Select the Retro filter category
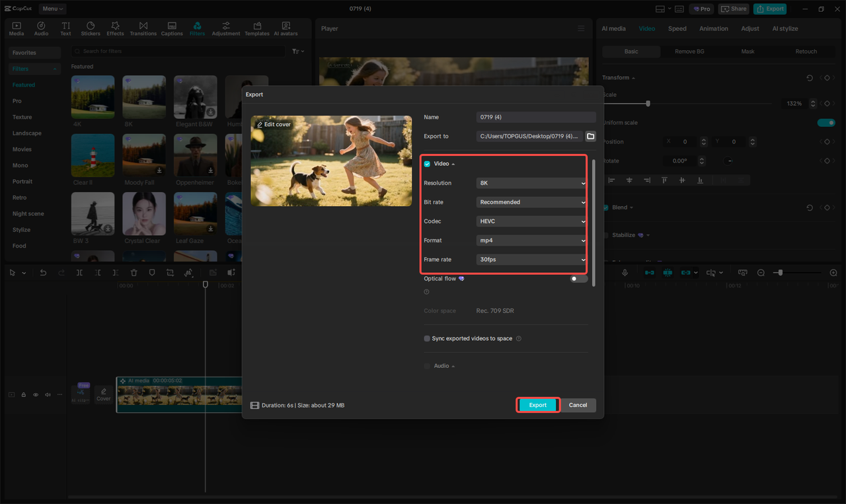Image resolution: width=846 pixels, height=504 pixels. click(20, 197)
